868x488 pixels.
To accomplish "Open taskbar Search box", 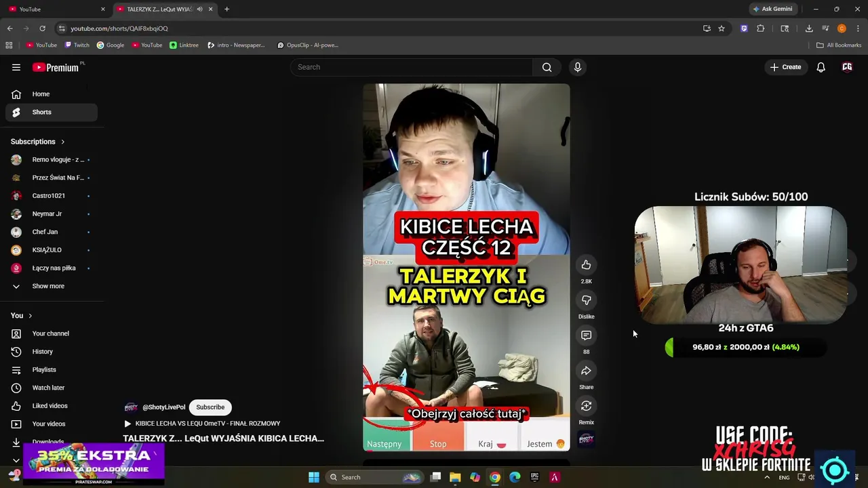I will click(x=375, y=477).
